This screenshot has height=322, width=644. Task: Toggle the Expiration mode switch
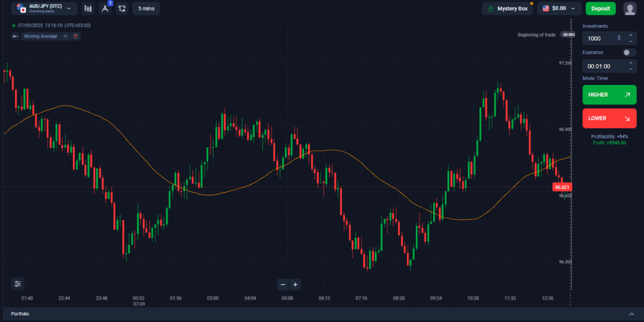click(x=630, y=52)
